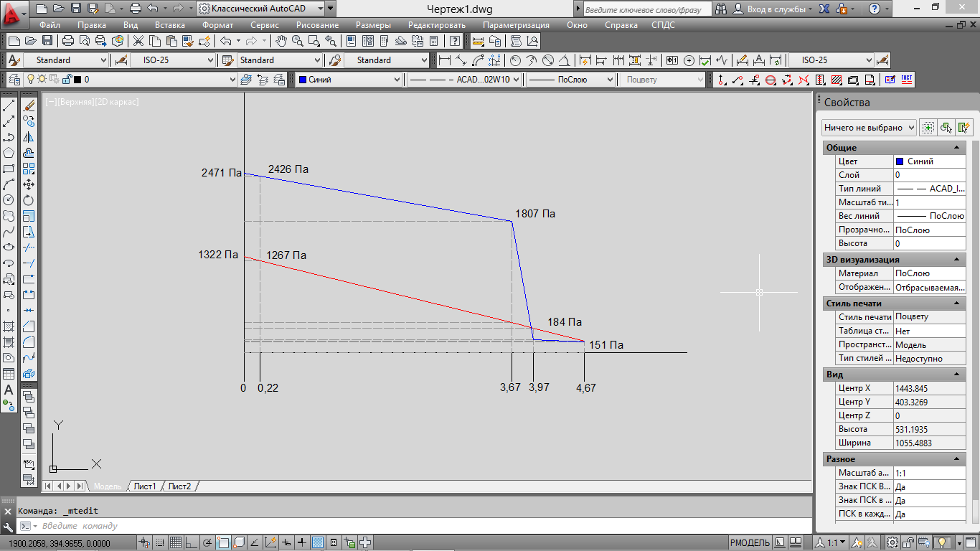Open the ПоСлою lineweight dropdown
The height and width of the screenshot is (551, 980).
coord(571,80)
